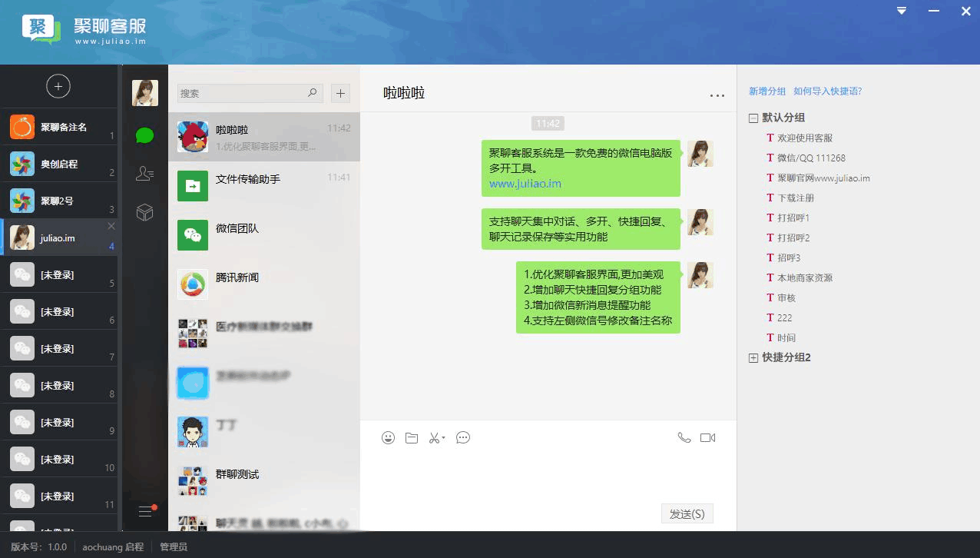980x558 pixels.
Task: Open the green chat bubble tab
Action: pos(144,136)
